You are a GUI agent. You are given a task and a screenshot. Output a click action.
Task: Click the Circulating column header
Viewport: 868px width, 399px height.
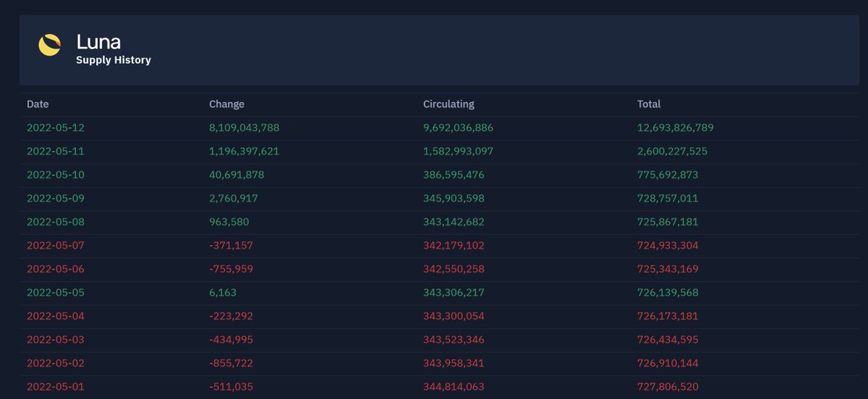pyautogui.click(x=448, y=104)
